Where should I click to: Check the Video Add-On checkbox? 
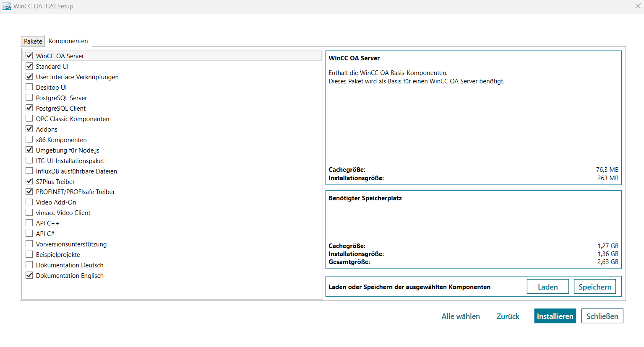(x=29, y=202)
